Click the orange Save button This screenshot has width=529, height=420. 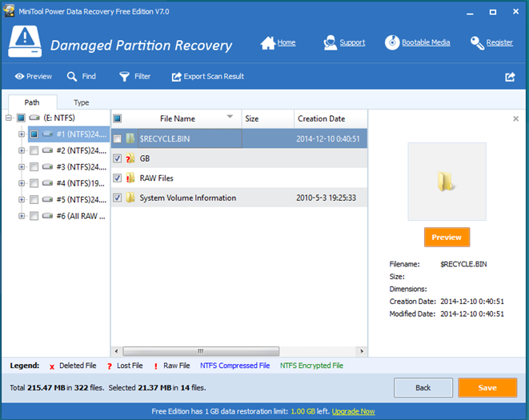coord(487,388)
